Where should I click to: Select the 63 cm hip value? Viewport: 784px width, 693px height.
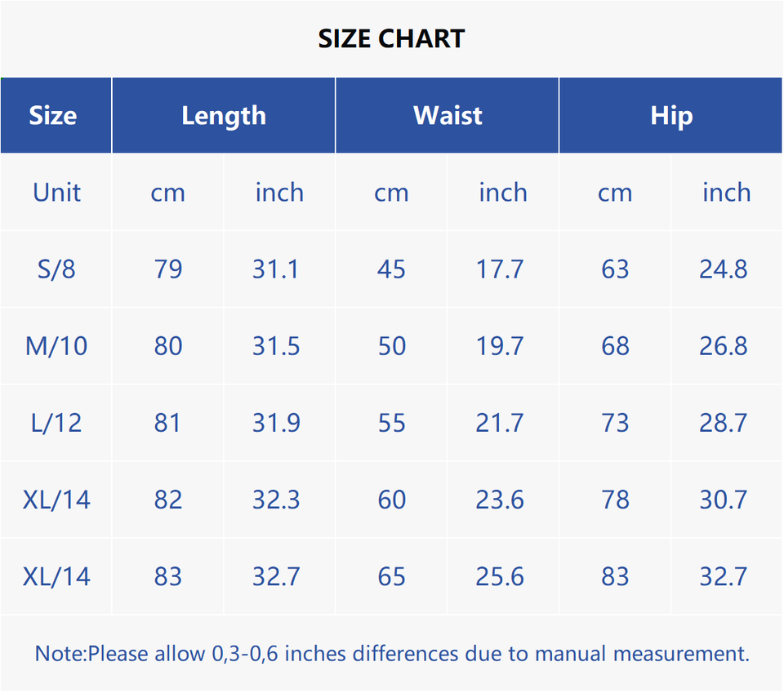(615, 269)
